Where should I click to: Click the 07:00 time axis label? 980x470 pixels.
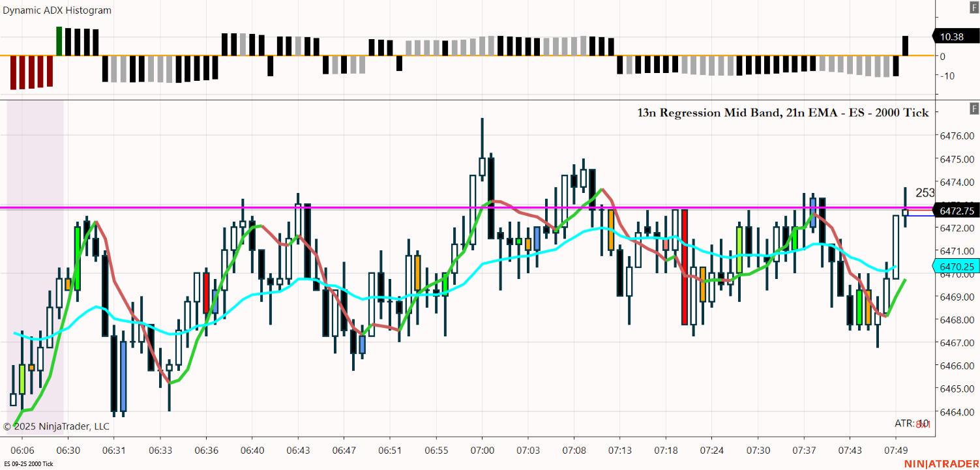482,450
